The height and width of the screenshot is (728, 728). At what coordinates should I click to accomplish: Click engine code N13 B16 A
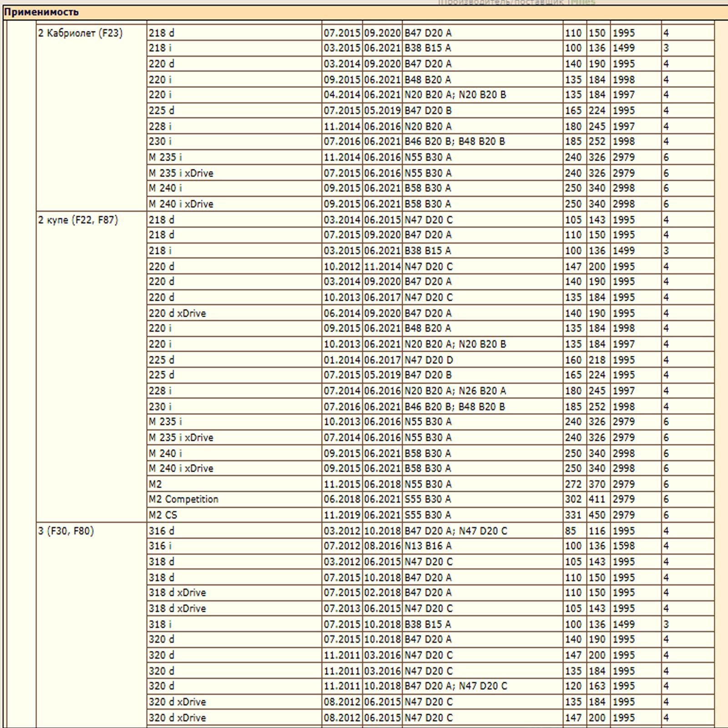(428, 546)
